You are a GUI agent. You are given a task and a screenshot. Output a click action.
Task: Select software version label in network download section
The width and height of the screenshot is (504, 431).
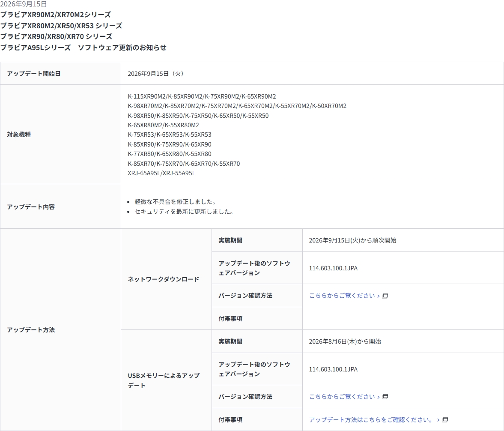point(254,268)
